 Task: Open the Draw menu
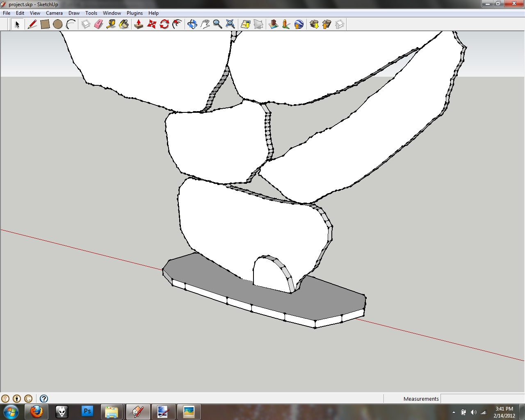(74, 13)
